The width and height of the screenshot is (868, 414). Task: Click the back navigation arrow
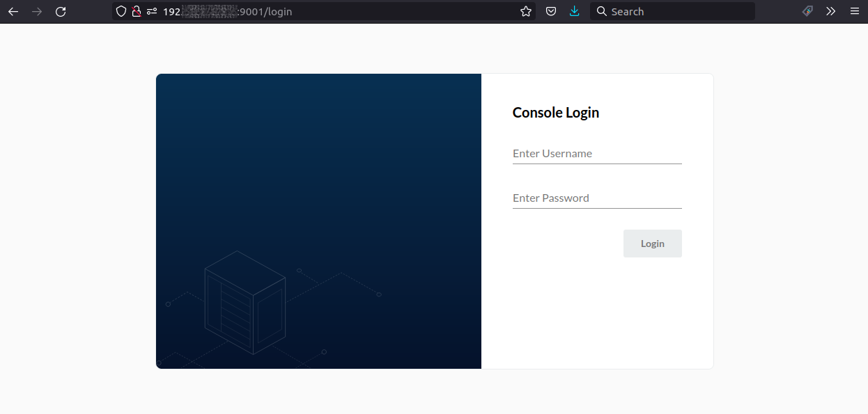pos(13,11)
